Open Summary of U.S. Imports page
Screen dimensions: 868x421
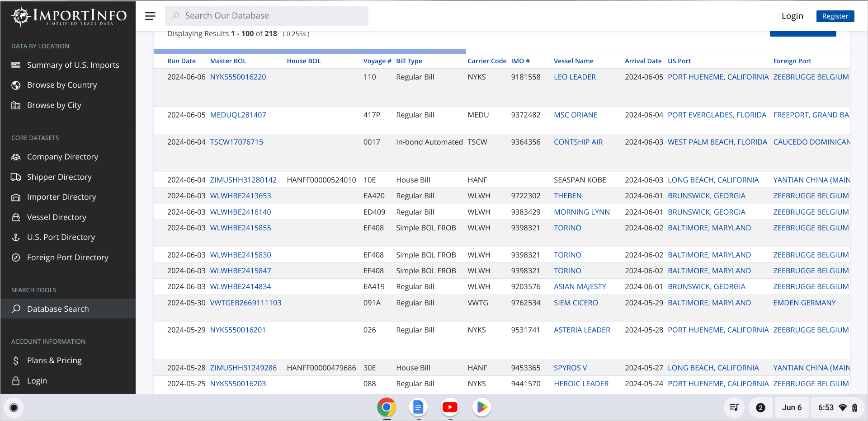pos(73,65)
